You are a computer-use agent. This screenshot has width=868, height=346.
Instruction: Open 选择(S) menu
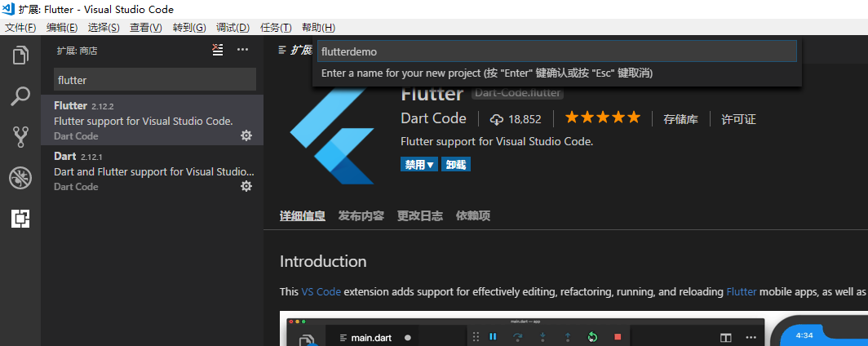[104, 27]
